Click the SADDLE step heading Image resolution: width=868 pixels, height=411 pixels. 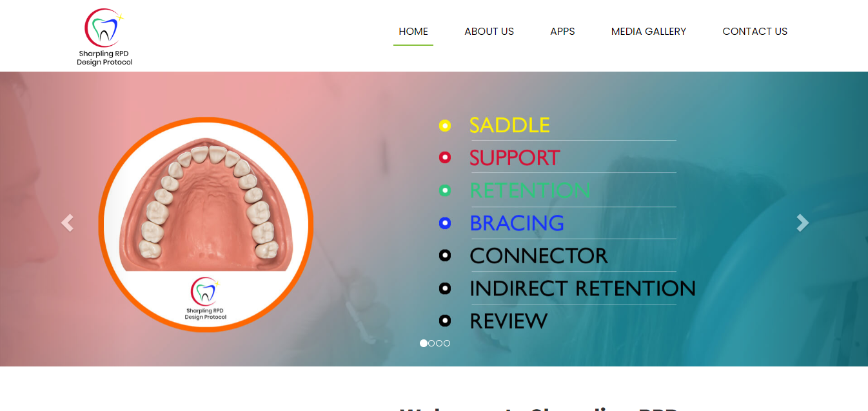click(x=509, y=125)
